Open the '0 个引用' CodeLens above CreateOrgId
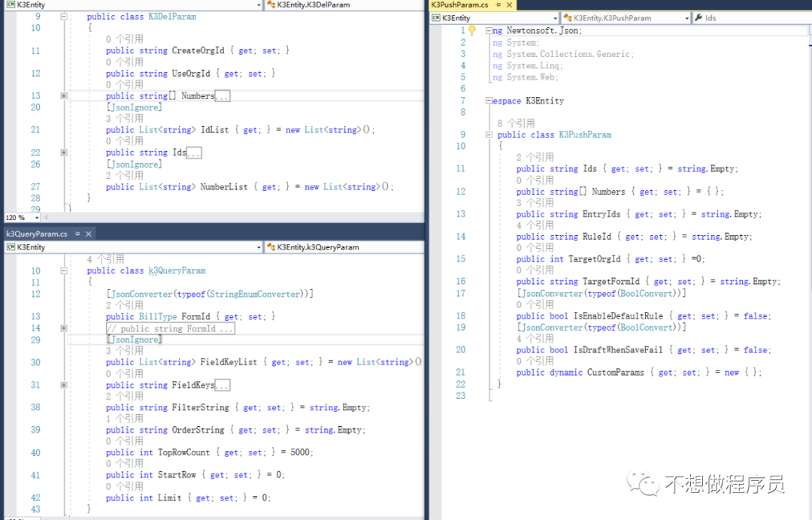The width and height of the screenshot is (812, 520). pyautogui.click(x=124, y=39)
